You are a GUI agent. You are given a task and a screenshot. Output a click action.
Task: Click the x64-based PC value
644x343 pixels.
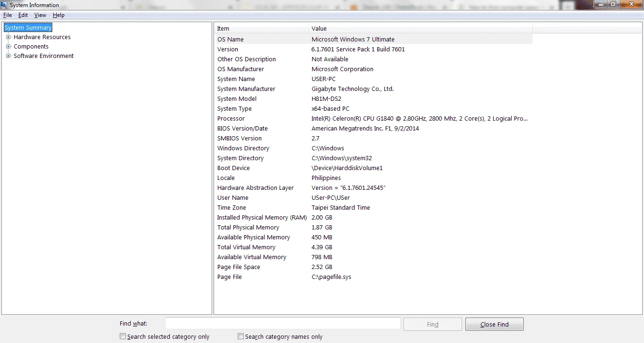(330, 109)
